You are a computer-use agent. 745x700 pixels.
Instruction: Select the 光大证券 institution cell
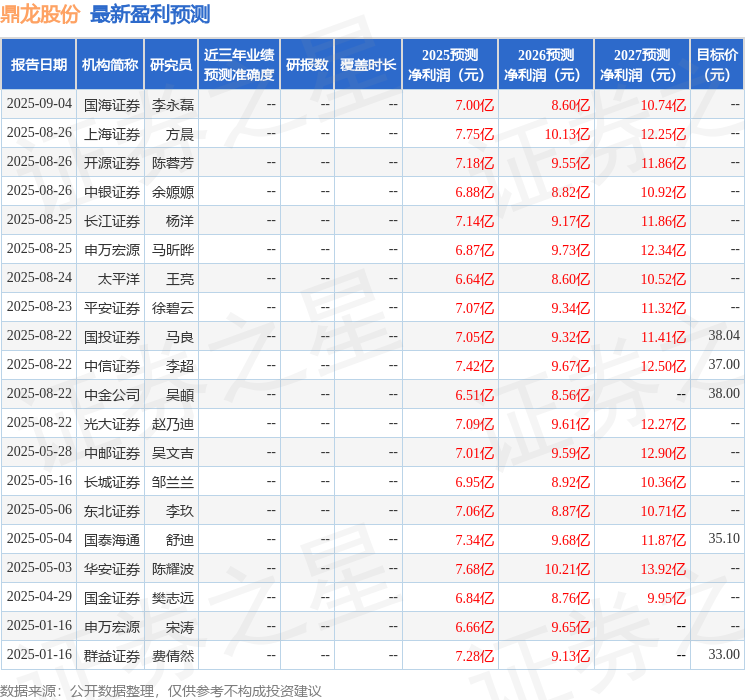[x=112, y=424]
